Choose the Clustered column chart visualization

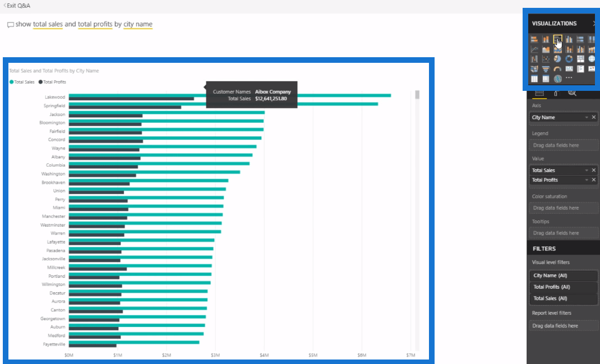[x=569, y=39]
